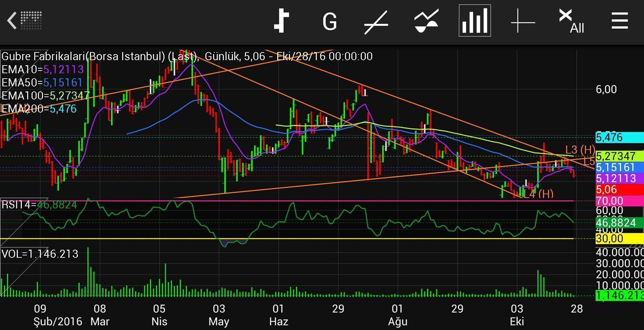Select the trend line drawing tool
The width and height of the screenshot is (644, 330).
pos(376,22)
